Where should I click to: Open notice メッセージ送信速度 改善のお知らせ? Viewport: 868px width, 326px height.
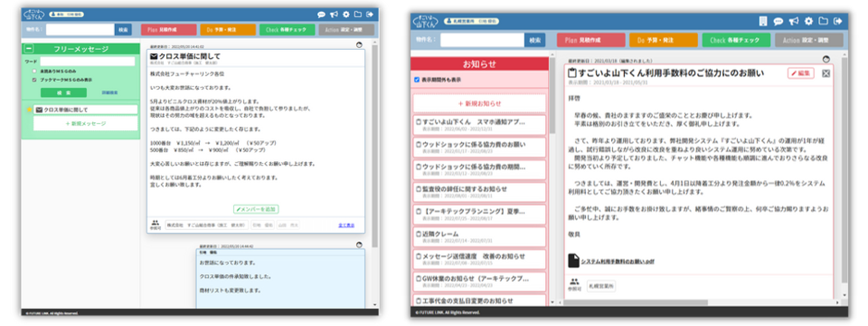coord(480,259)
